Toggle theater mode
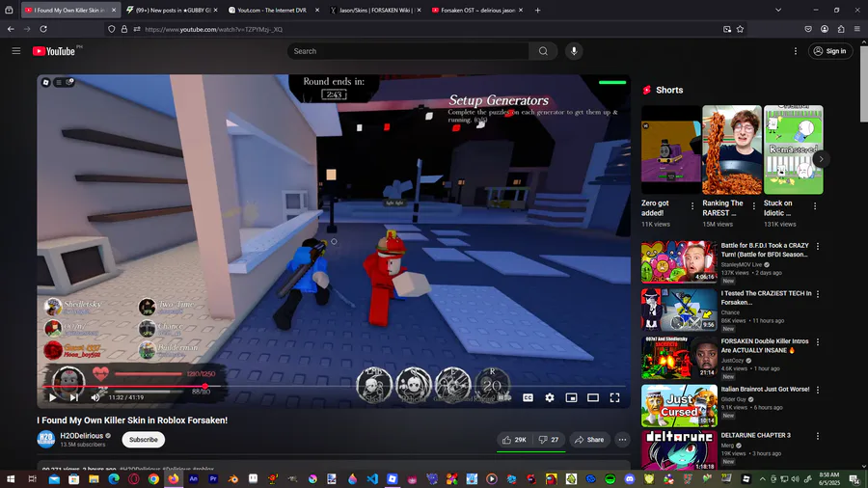The height and width of the screenshot is (488, 868). click(593, 397)
